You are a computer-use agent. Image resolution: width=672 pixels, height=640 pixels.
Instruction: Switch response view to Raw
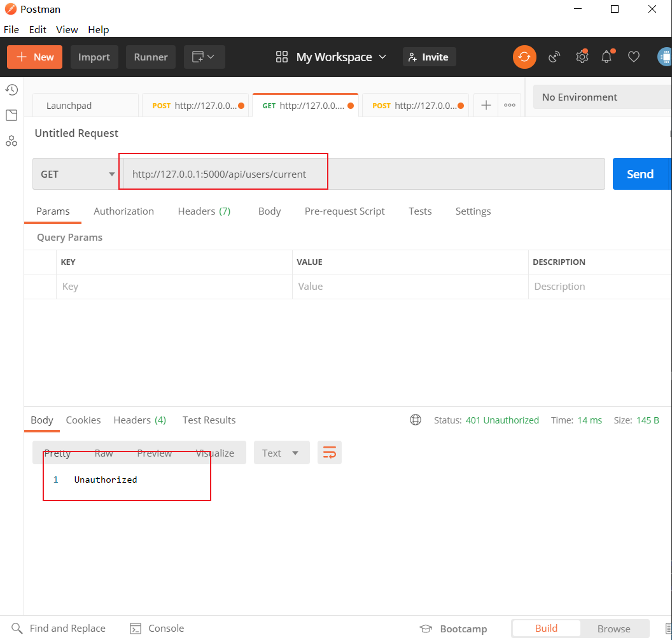click(x=104, y=453)
